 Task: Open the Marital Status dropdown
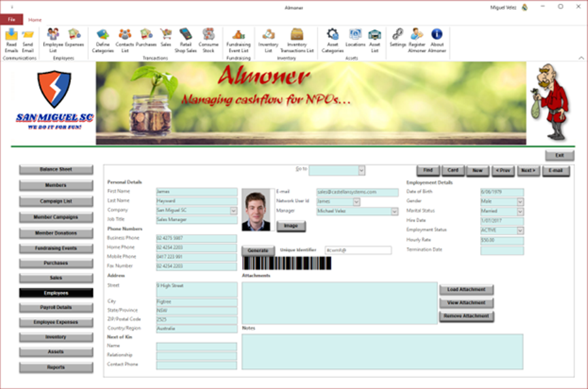pyautogui.click(x=520, y=212)
